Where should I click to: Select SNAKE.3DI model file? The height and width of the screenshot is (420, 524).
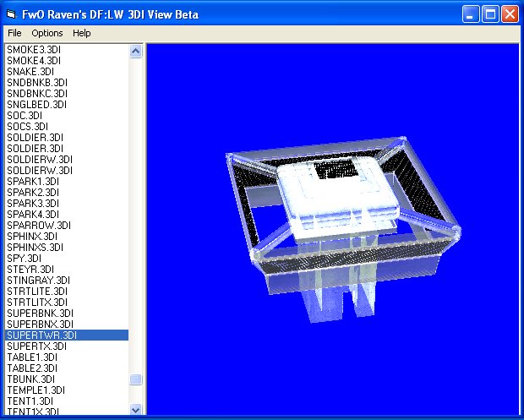point(30,72)
